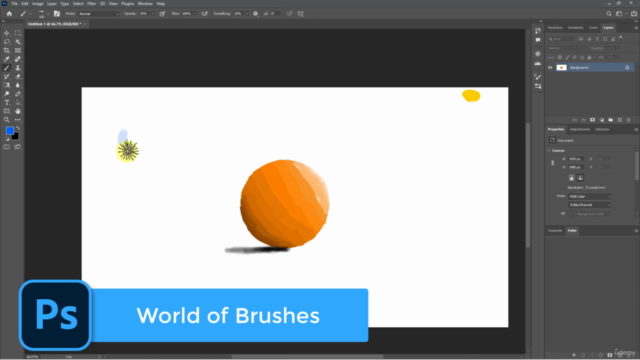Viewport: 640px width, 360px height.
Task: Select the Eyedropper tool
Action: tap(7, 59)
